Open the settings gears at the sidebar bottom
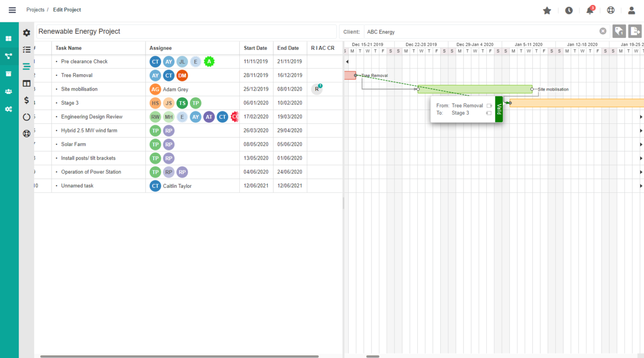 pos(8,109)
